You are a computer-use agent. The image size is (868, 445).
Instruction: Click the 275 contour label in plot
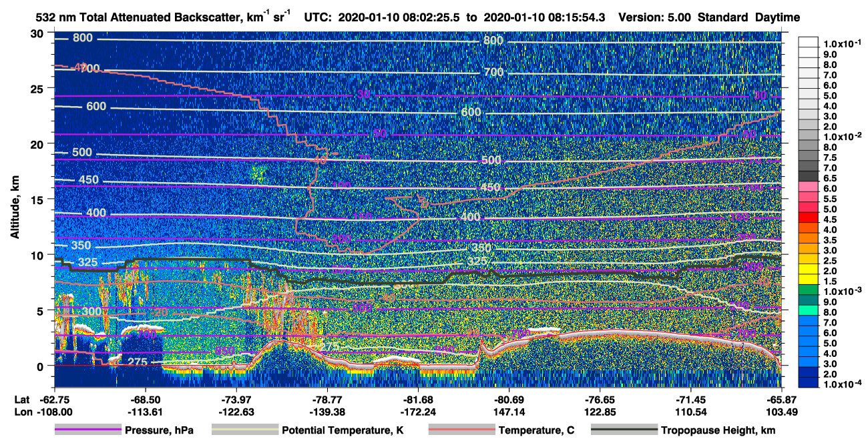tap(136, 362)
